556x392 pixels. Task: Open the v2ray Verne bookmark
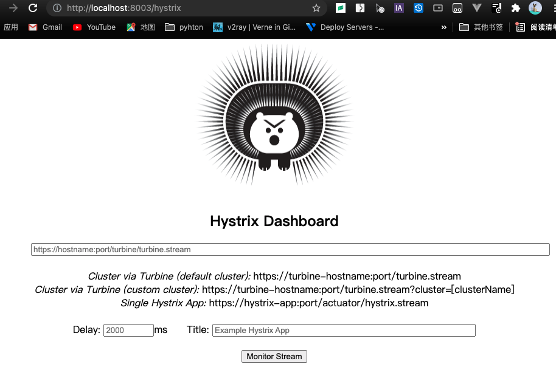[254, 27]
